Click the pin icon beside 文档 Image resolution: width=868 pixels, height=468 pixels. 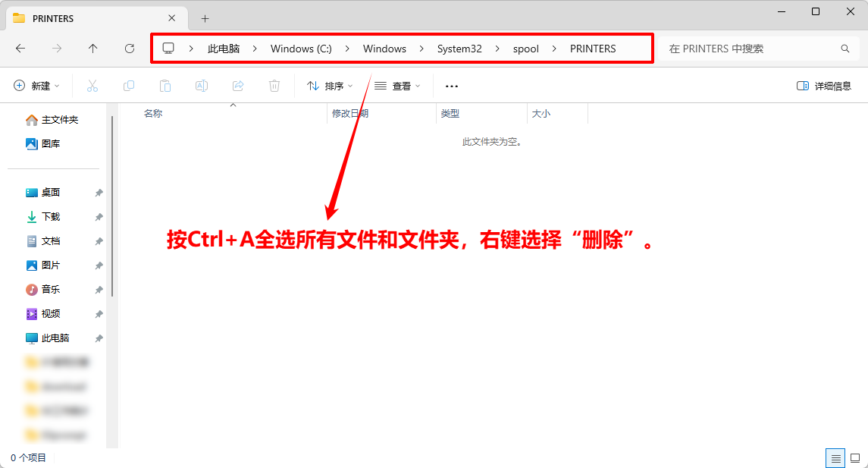[x=99, y=241]
